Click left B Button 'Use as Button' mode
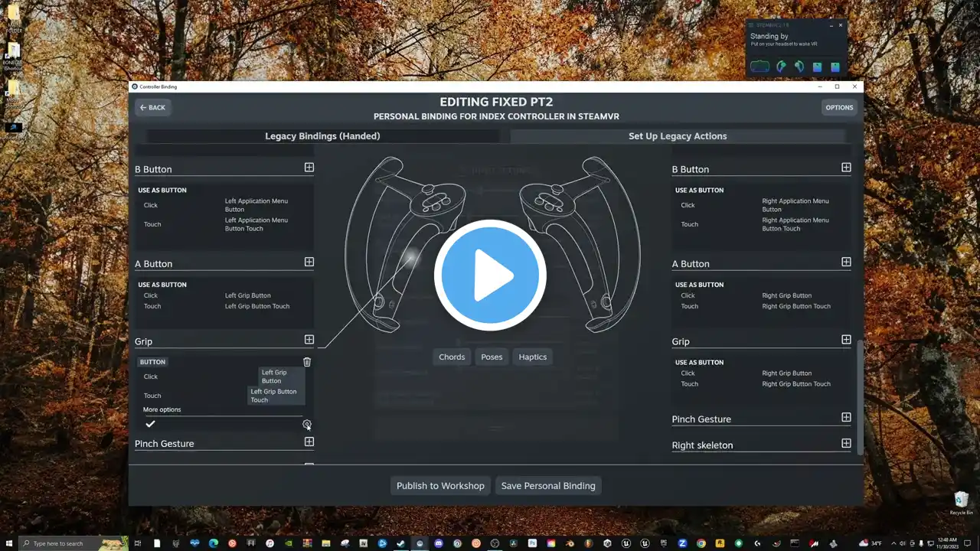This screenshot has width=980, height=551. click(162, 190)
